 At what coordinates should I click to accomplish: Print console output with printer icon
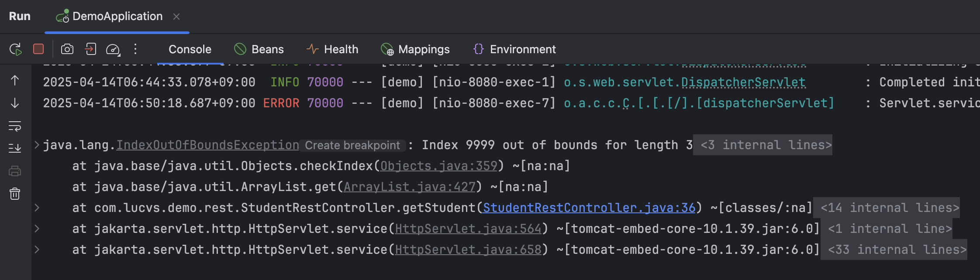click(x=15, y=171)
